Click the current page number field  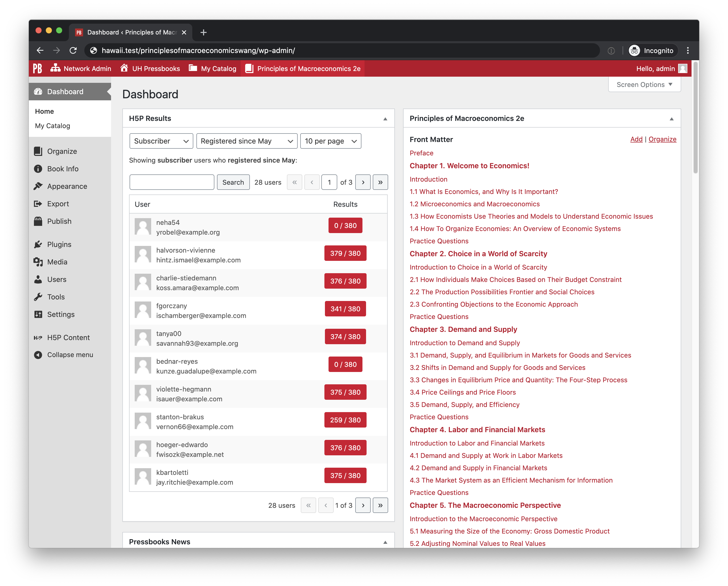click(x=329, y=182)
